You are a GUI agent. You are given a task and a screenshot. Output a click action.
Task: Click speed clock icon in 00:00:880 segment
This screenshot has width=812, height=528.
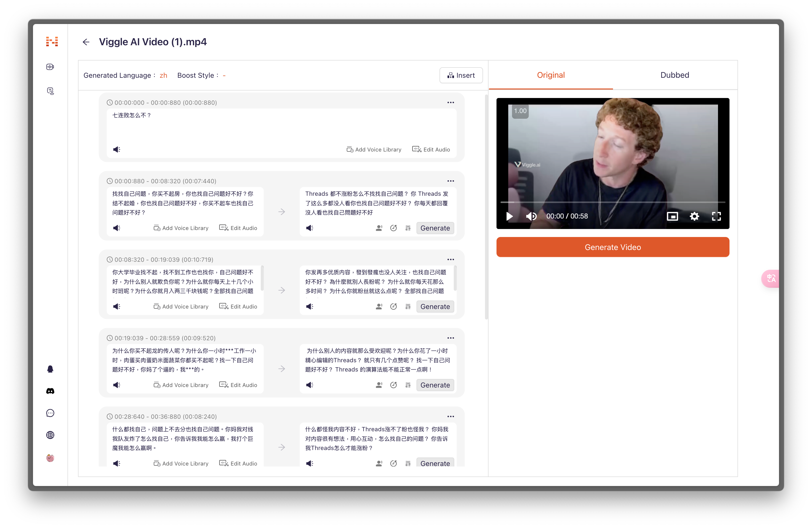pos(393,228)
